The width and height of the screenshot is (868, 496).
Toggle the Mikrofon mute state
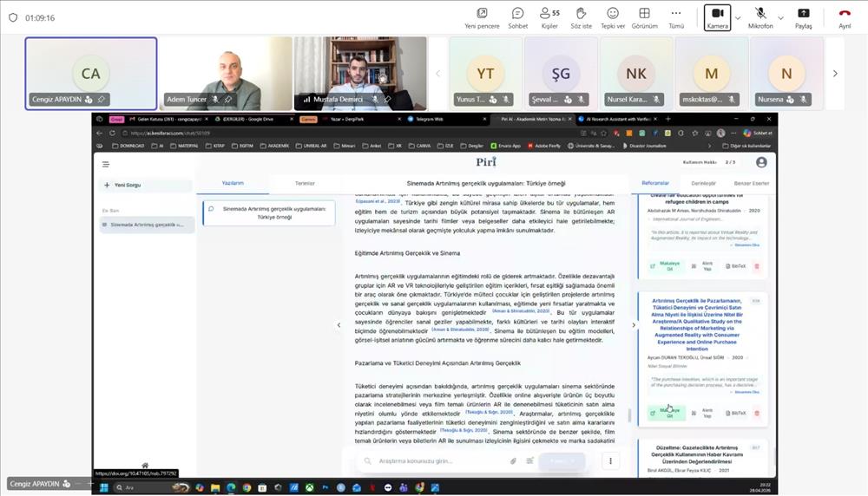click(x=760, y=14)
